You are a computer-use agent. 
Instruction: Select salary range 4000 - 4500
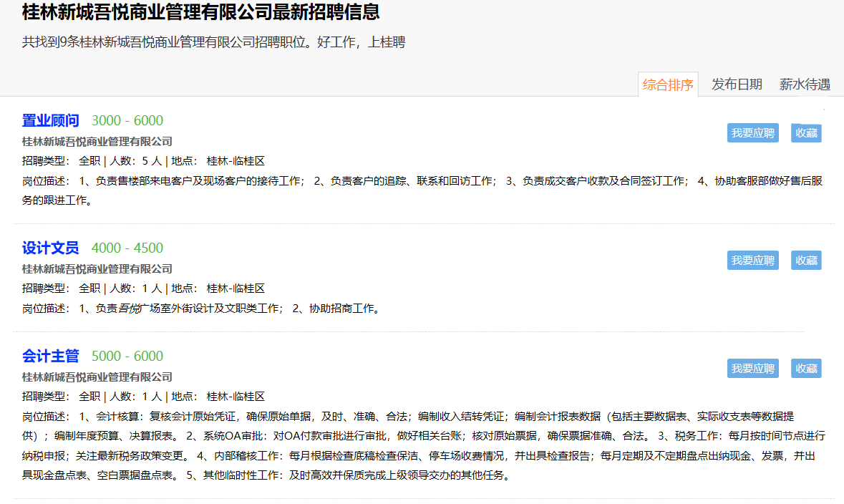127,248
